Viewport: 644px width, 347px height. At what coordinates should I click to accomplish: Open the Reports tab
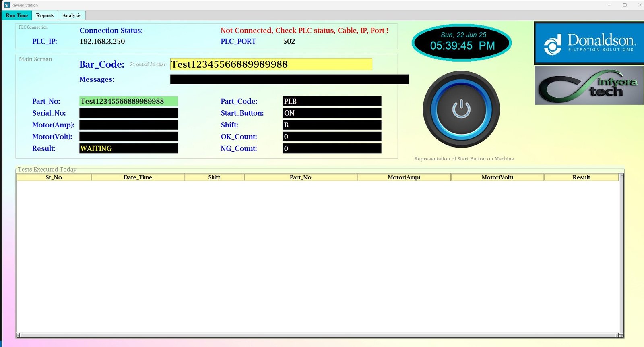[x=45, y=15]
